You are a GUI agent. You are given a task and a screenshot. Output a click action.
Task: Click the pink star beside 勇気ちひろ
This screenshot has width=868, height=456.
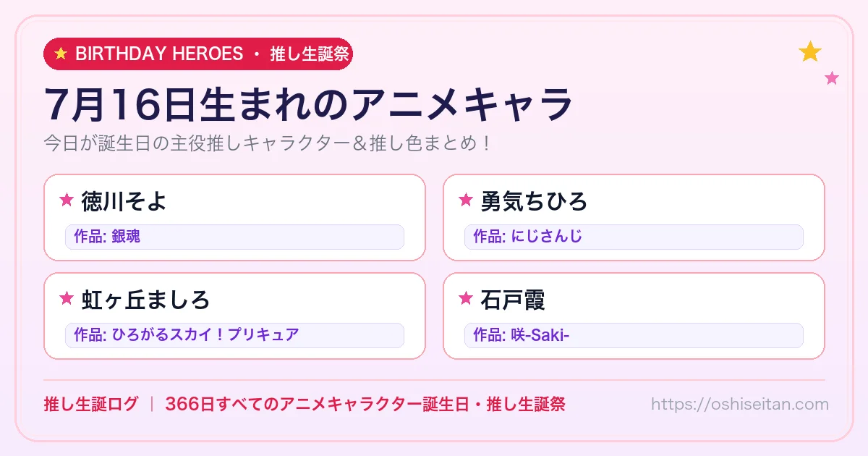466,200
